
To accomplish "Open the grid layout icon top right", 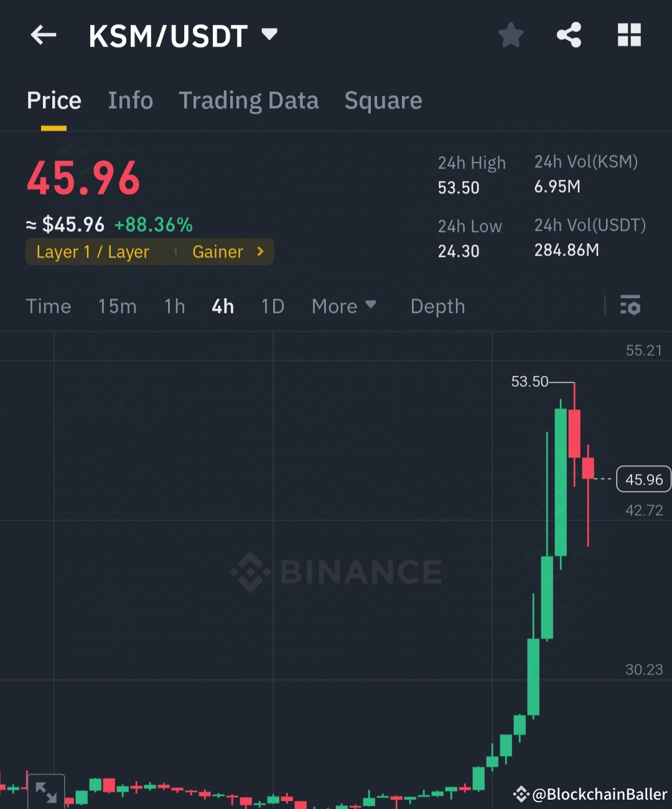I will pos(629,35).
